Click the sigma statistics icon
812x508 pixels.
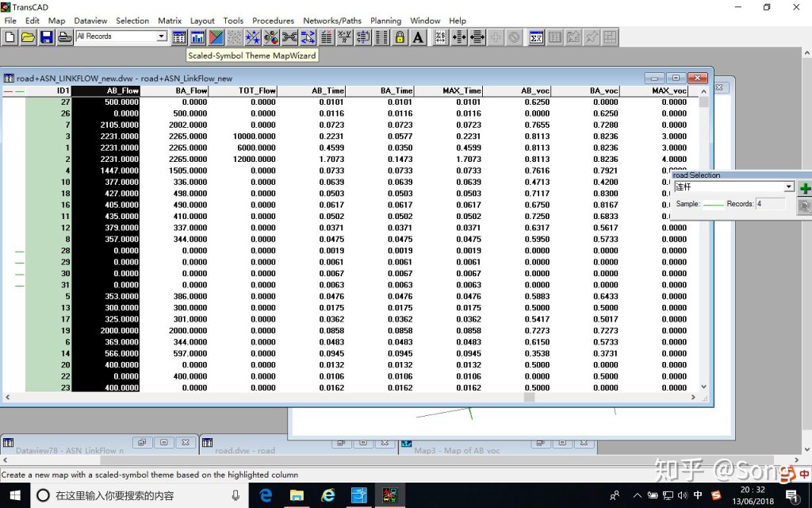point(536,37)
